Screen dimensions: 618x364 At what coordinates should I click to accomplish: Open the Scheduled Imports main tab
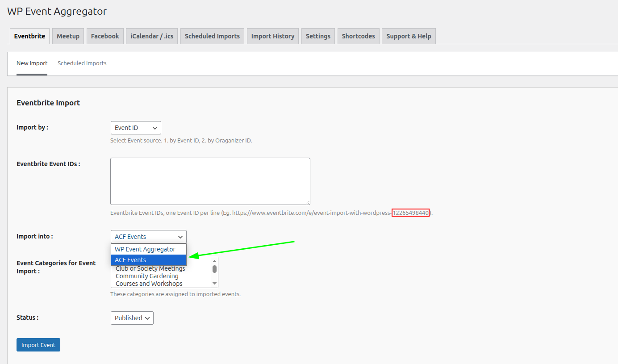pyautogui.click(x=212, y=36)
